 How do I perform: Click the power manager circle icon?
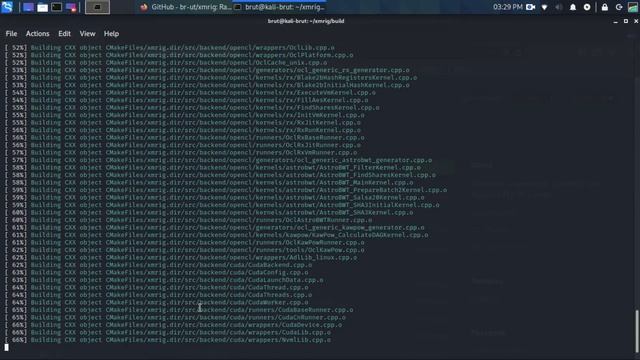click(587, 7)
